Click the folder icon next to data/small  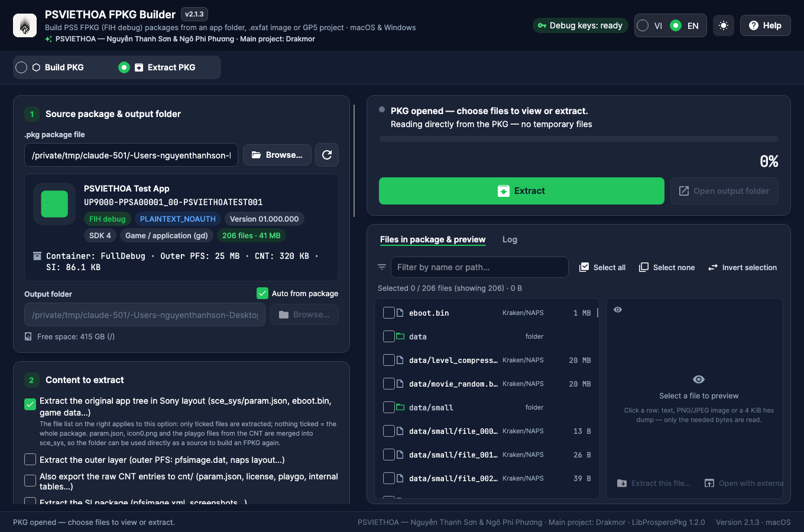click(x=400, y=407)
